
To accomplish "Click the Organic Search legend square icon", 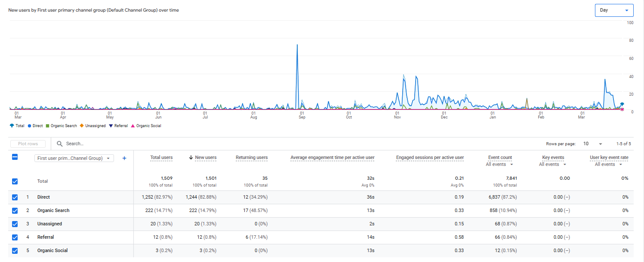I will point(47,126).
